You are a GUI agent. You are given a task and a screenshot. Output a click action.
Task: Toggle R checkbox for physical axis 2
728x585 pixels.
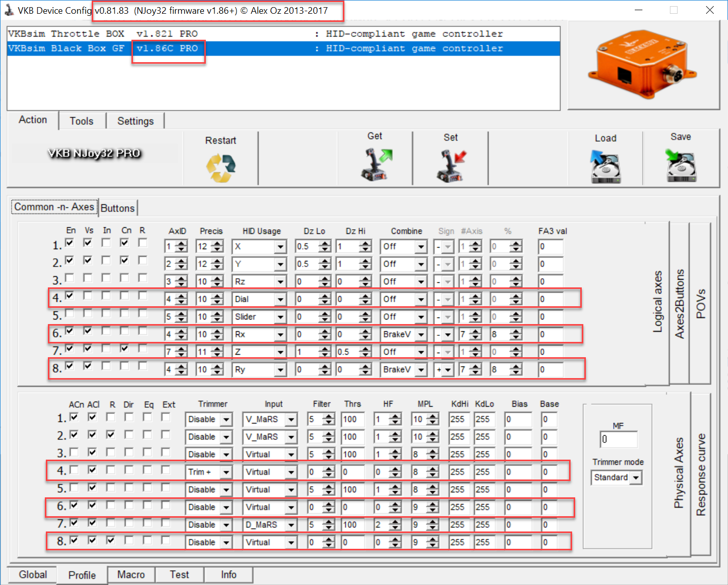click(111, 435)
